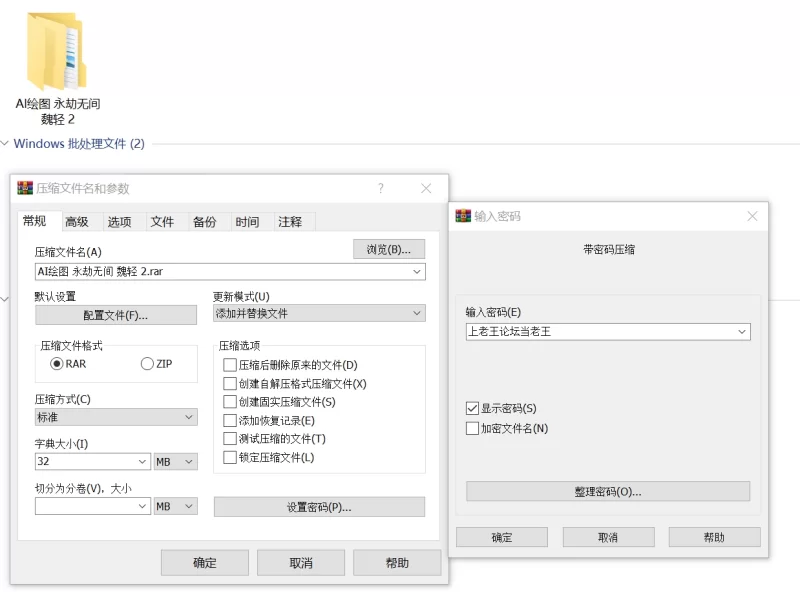Click the WinRAR icon in 输入密码 title bar
800x602 pixels.
tap(463, 216)
